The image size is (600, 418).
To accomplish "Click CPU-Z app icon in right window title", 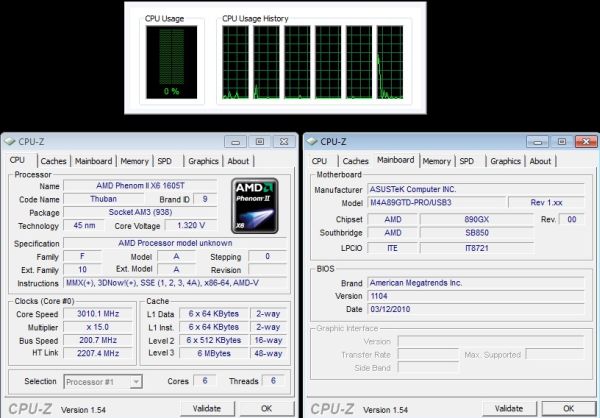I will point(312,142).
